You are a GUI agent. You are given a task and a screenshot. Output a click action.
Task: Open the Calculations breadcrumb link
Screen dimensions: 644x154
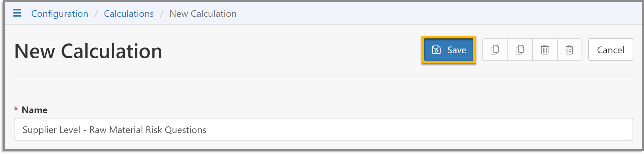(129, 13)
